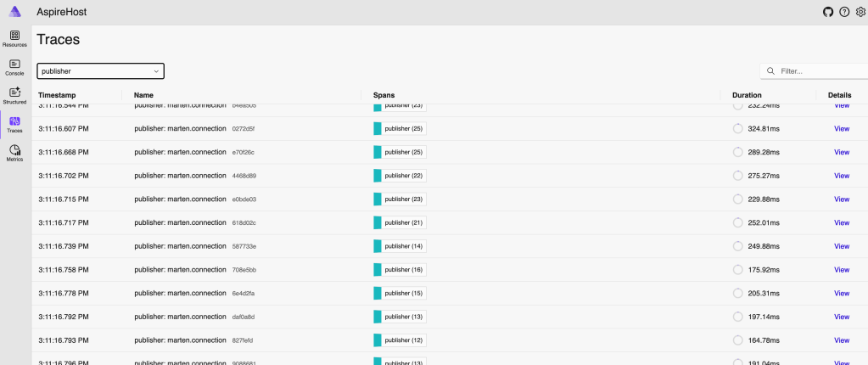Click the Duration column header
This screenshot has width=868, height=365.
747,95
